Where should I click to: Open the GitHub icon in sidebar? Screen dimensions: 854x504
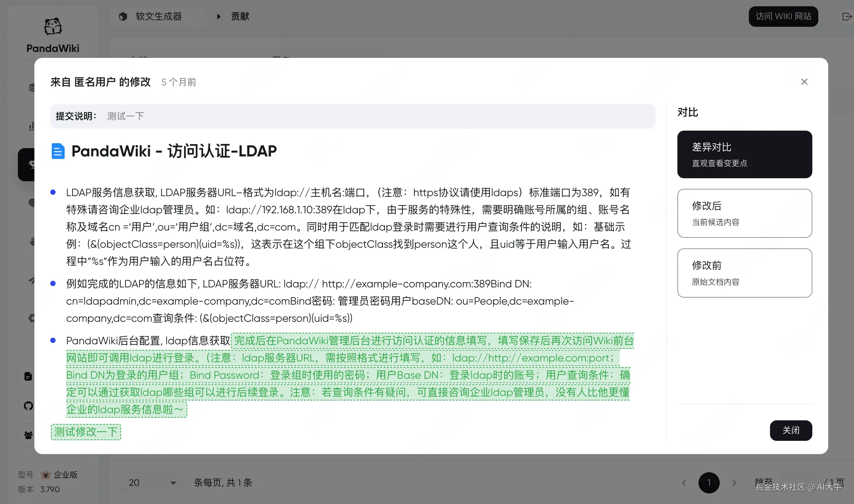28,406
